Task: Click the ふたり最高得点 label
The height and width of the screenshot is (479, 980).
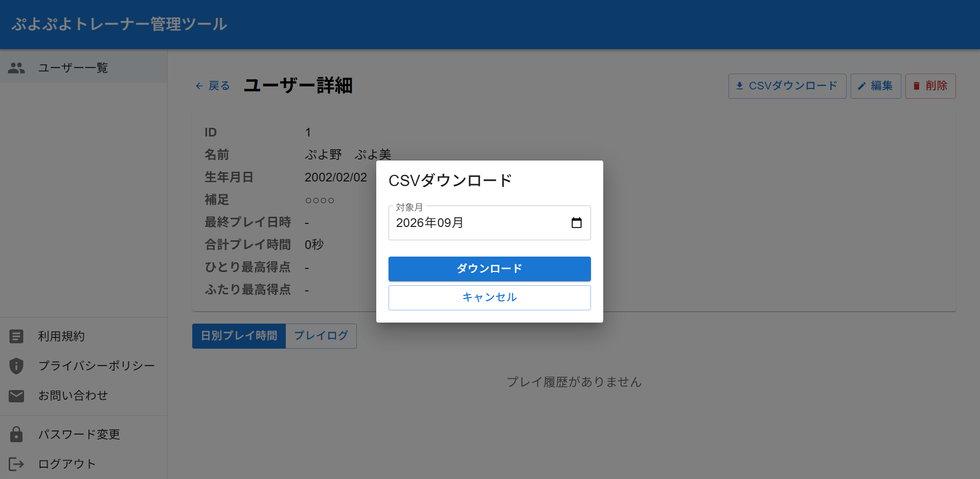Action: (x=248, y=290)
